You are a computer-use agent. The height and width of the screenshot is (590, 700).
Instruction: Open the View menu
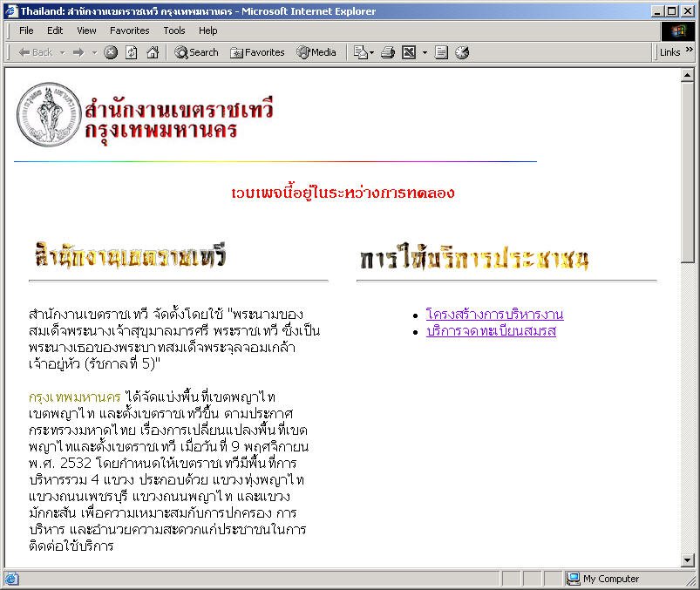[x=86, y=31]
